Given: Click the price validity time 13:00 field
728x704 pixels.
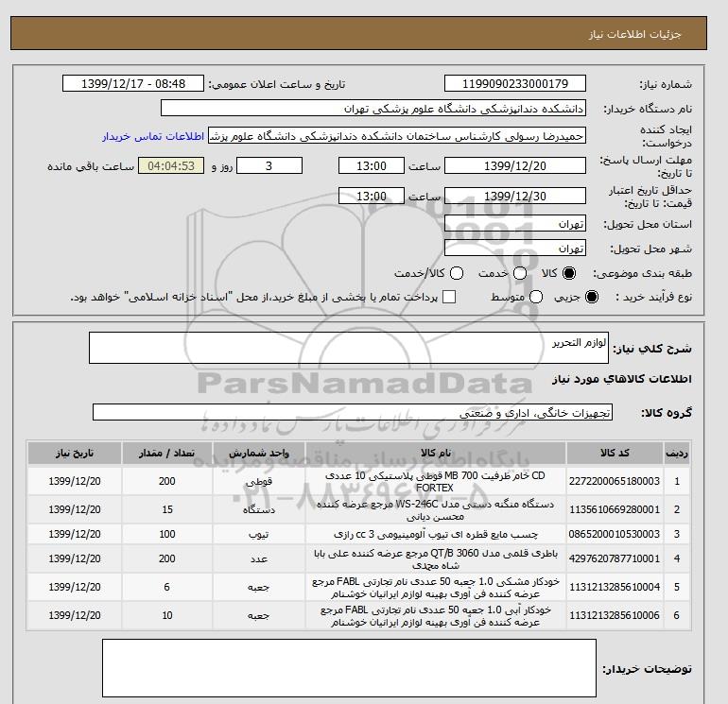Looking at the screenshot, I should pos(372,196).
